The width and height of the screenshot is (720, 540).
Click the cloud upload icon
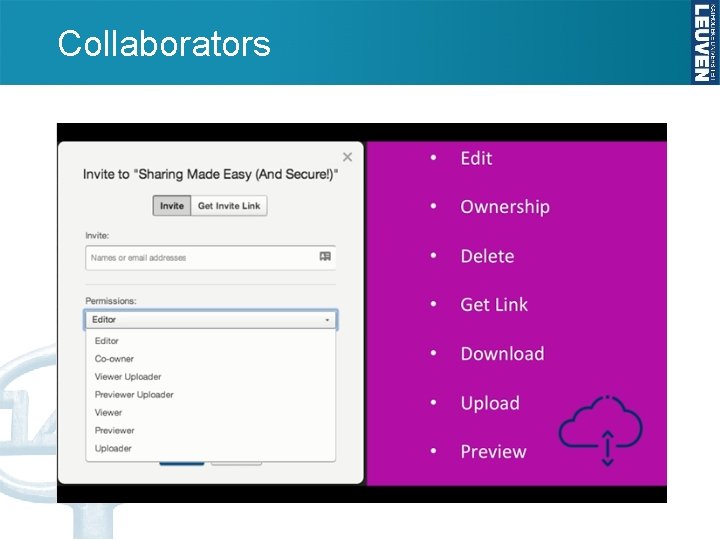pyautogui.click(x=601, y=430)
